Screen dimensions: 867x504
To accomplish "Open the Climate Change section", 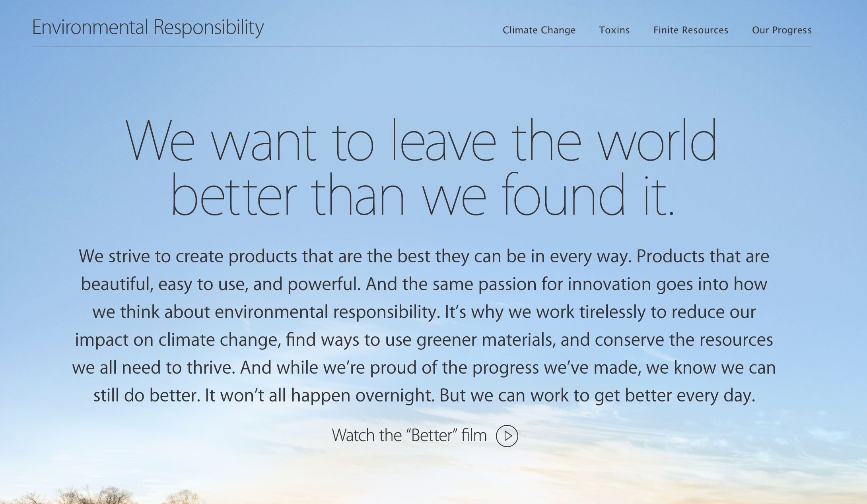I will pos(539,30).
